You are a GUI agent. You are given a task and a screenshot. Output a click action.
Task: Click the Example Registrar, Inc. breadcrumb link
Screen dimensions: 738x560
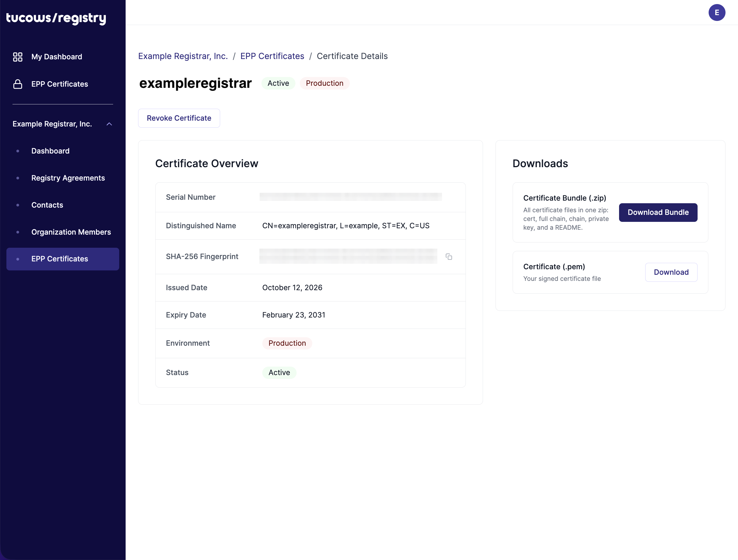click(183, 56)
